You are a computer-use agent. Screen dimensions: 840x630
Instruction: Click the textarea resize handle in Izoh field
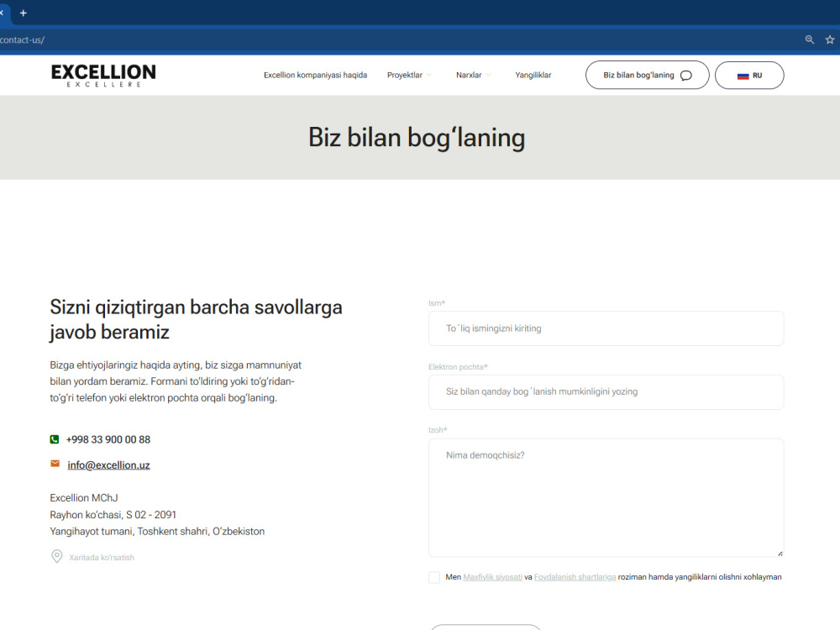(x=780, y=554)
